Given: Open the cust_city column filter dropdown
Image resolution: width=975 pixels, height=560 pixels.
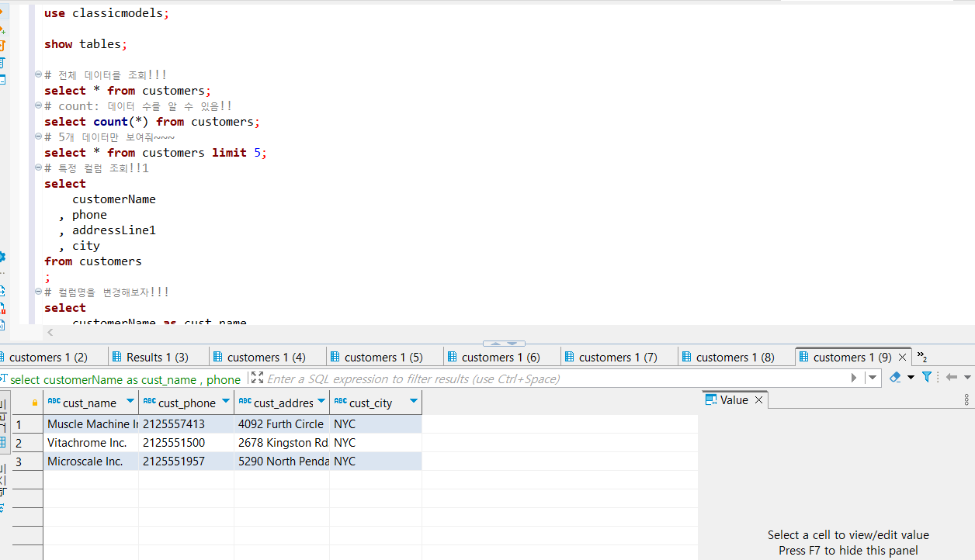Looking at the screenshot, I should tap(414, 402).
